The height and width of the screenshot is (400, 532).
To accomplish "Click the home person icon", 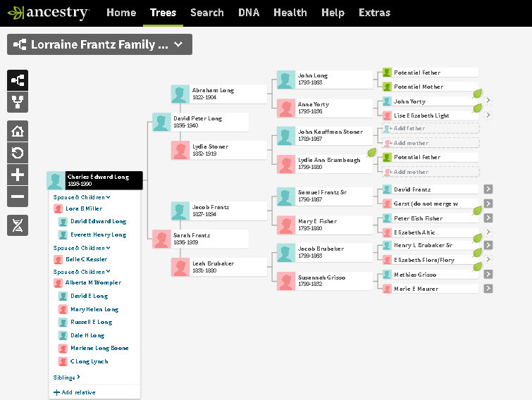I will pyautogui.click(x=18, y=131).
